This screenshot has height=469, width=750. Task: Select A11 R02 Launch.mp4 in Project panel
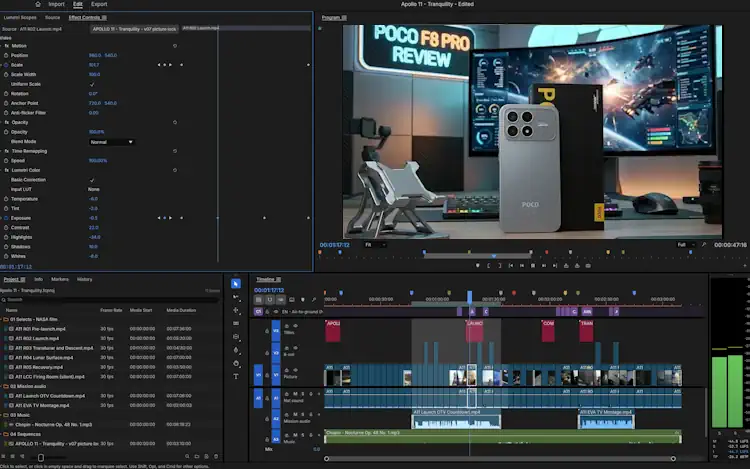pyautogui.click(x=37, y=338)
